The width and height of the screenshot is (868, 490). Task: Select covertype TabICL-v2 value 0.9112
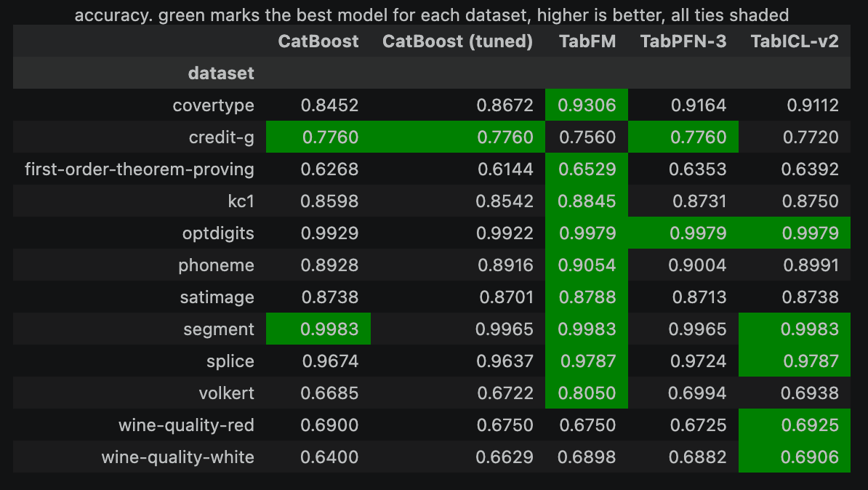coord(813,105)
